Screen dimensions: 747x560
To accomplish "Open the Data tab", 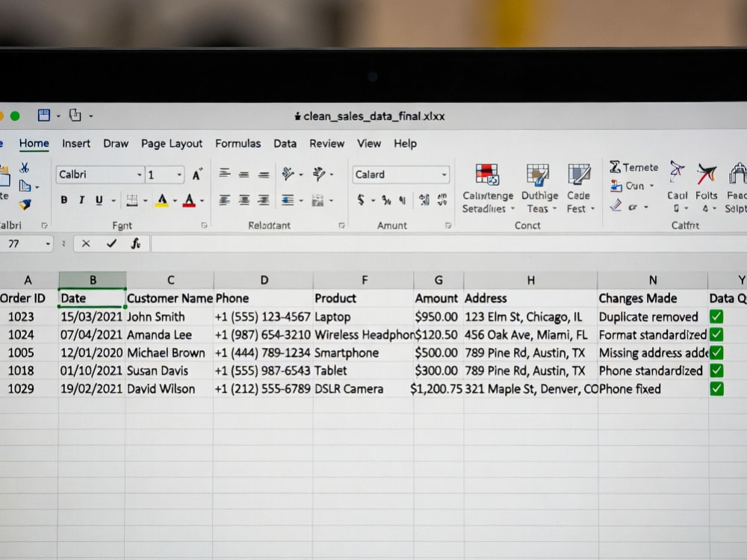I will pos(285,143).
